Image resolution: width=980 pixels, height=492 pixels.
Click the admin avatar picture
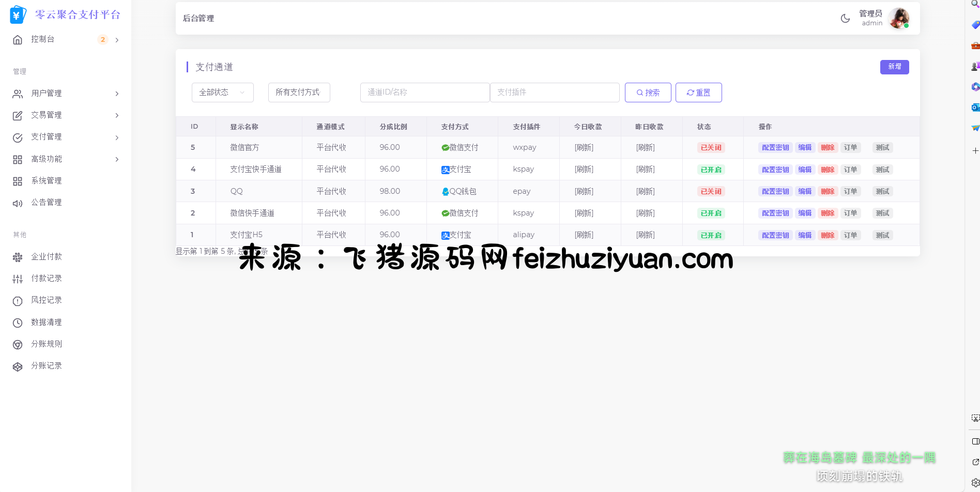898,19
